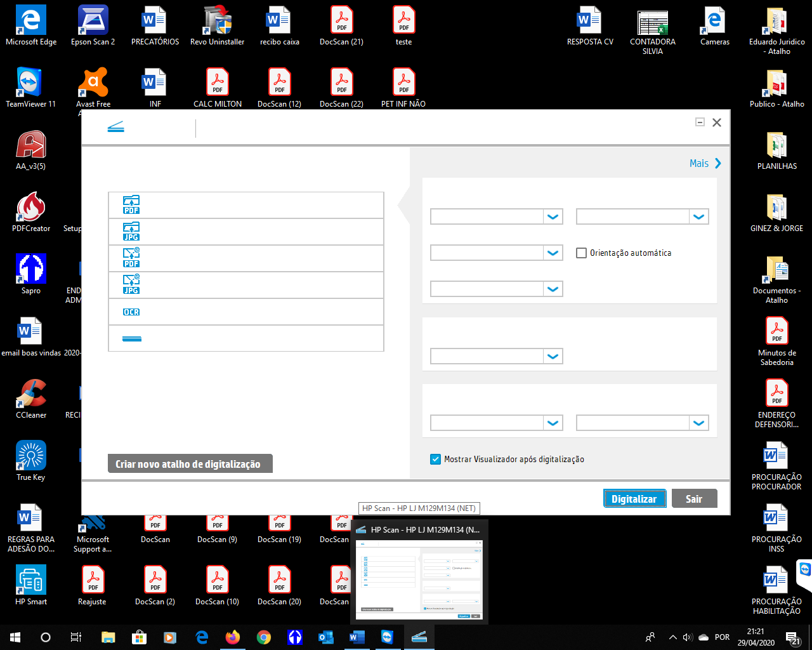
Task: Open the PROCURAÇÃO INSS document
Action: (x=777, y=528)
